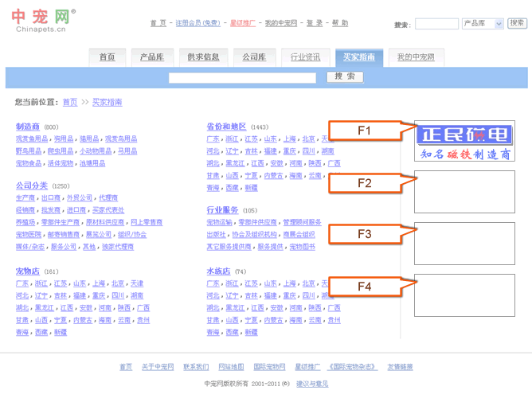The width and height of the screenshot is (532, 406).
Task: Open the 星级推广 link in top navigation
Action: click(x=243, y=23)
